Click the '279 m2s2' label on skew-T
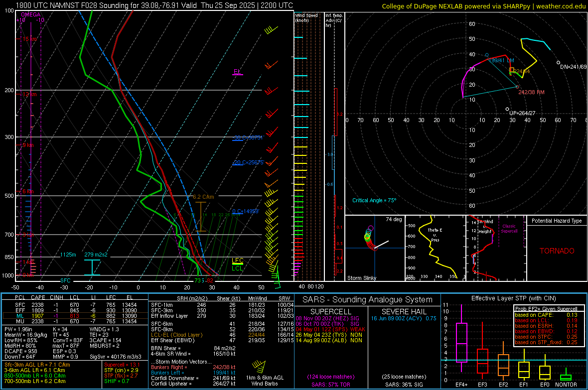588x390 pixels. [x=96, y=255]
